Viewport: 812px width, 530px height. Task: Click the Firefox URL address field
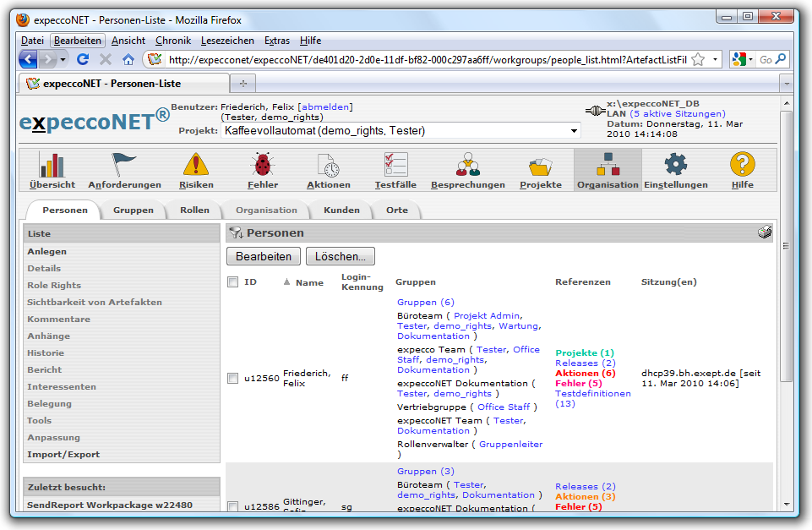[422, 60]
